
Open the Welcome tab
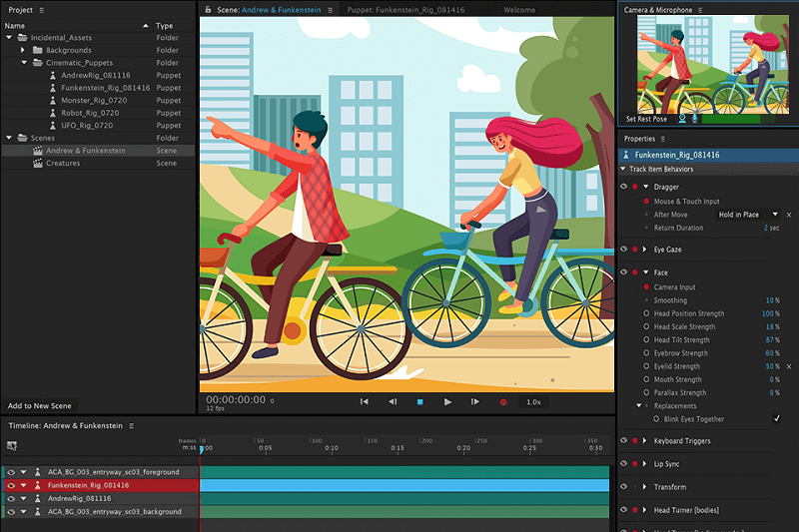tap(518, 10)
